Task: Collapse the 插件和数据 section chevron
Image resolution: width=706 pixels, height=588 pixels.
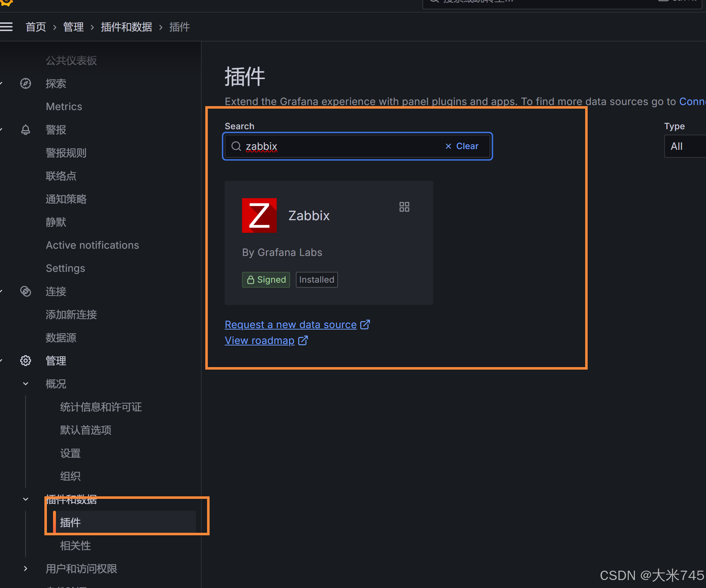Action: coord(26,499)
